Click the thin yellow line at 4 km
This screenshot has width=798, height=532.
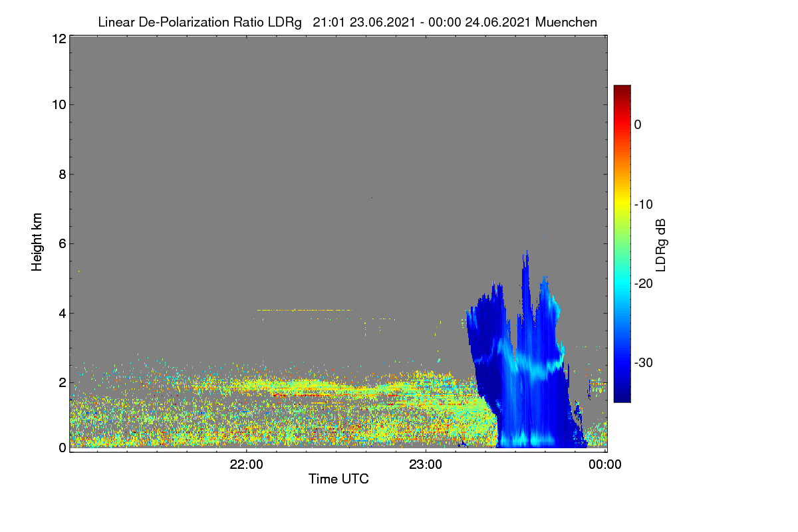click(x=304, y=310)
